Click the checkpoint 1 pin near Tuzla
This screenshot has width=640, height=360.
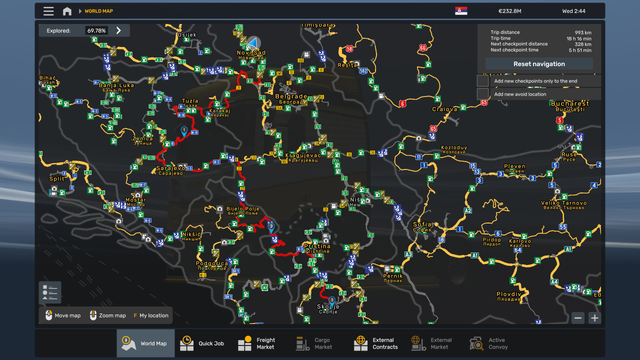point(184,131)
